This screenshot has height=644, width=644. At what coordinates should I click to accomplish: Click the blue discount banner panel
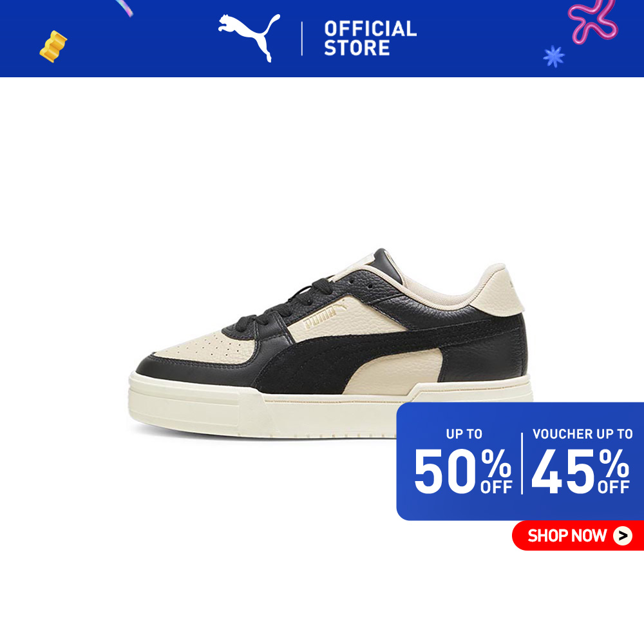click(520, 461)
